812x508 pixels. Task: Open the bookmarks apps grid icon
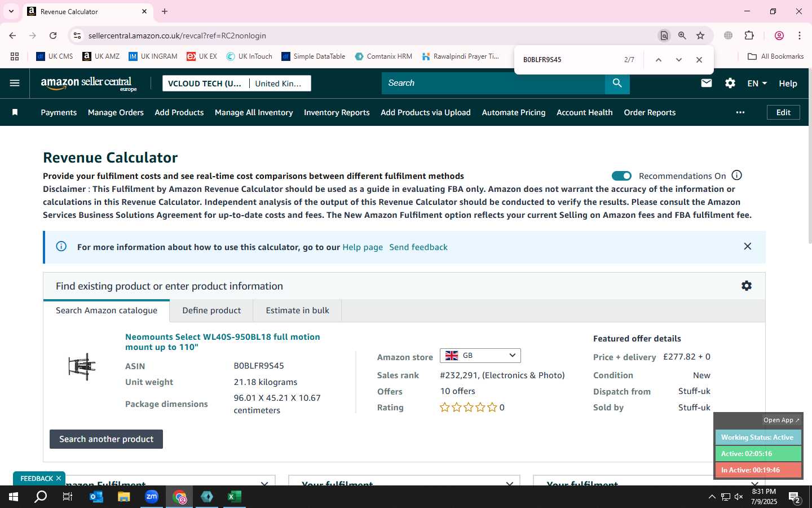coord(15,56)
